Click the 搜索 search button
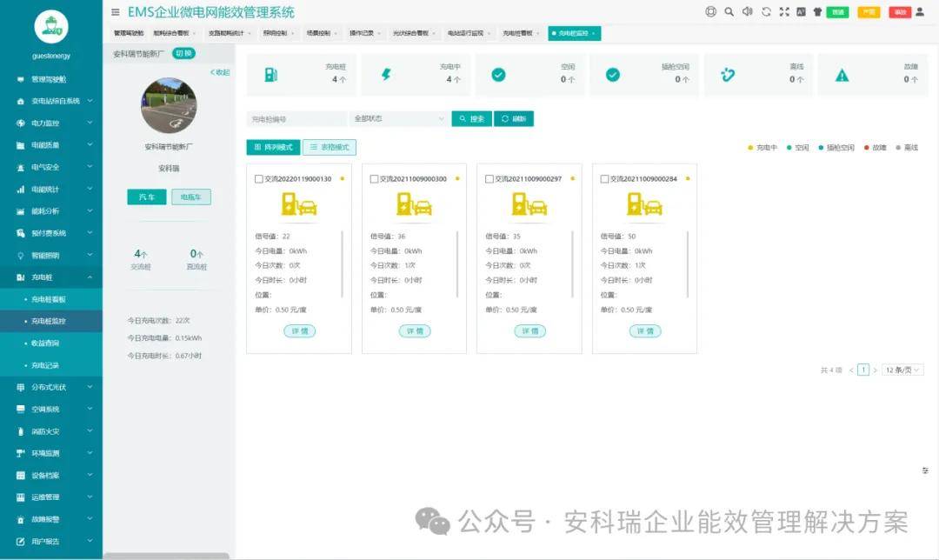The height and width of the screenshot is (560, 939). (472, 118)
